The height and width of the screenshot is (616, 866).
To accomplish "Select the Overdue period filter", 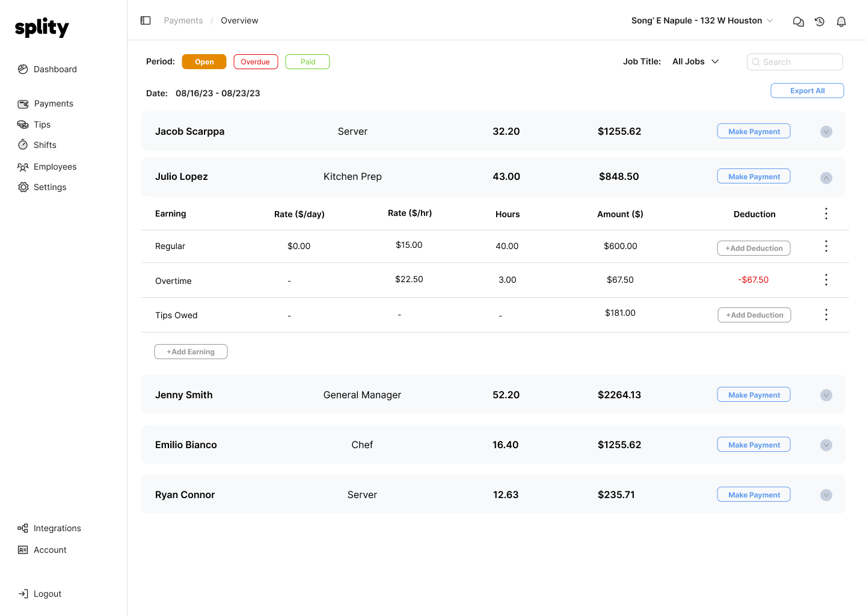I will 256,62.
